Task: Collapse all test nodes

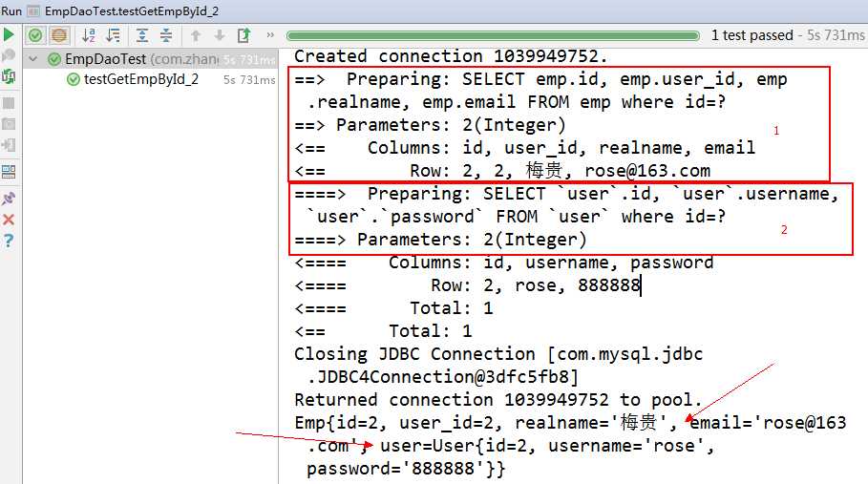Action: click(x=166, y=35)
